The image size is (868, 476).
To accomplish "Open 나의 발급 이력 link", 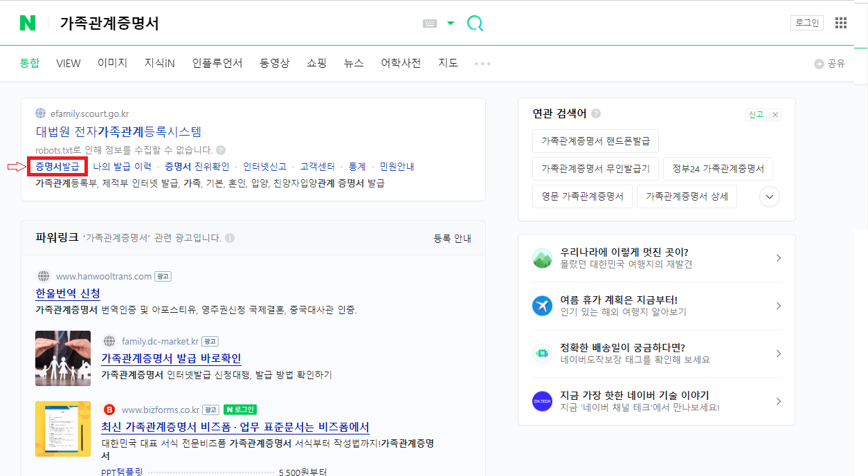I will pos(122,167).
